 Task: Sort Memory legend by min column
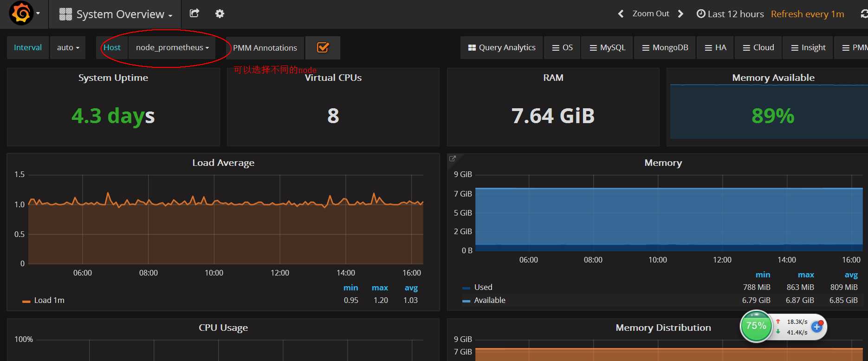click(763, 275)
